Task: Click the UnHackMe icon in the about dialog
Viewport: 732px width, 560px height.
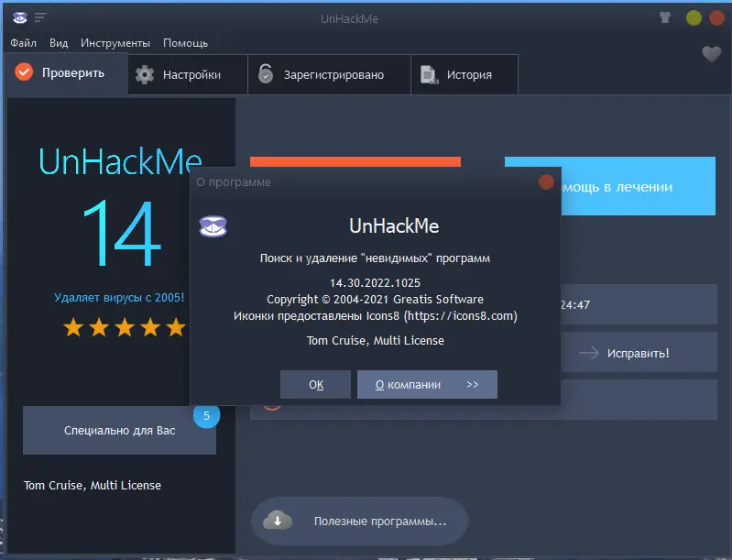Action: 213,226
